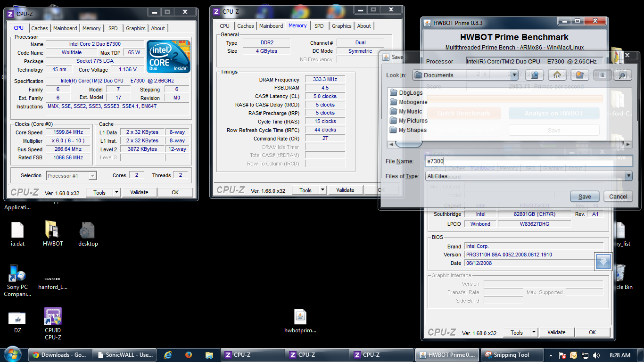
Task: Go up one level in Save dialog
Action: click(x=534, y=75)
